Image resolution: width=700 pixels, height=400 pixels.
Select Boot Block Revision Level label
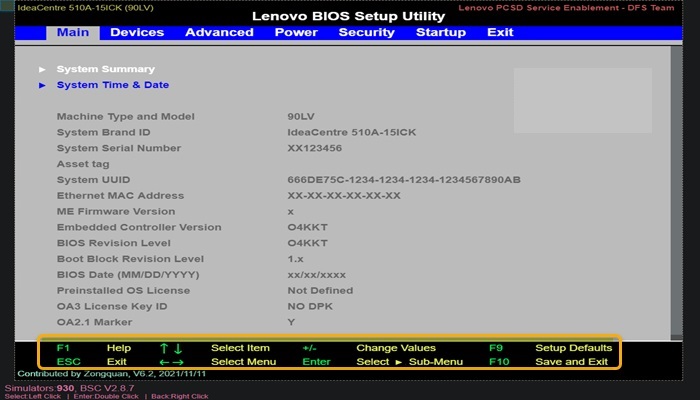click(130, 259)
